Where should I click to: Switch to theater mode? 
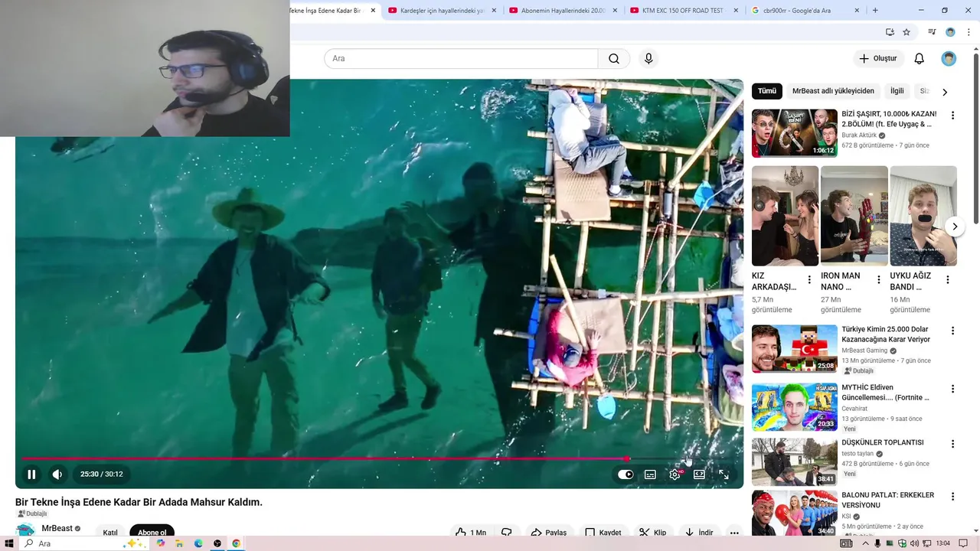point(699,474)
